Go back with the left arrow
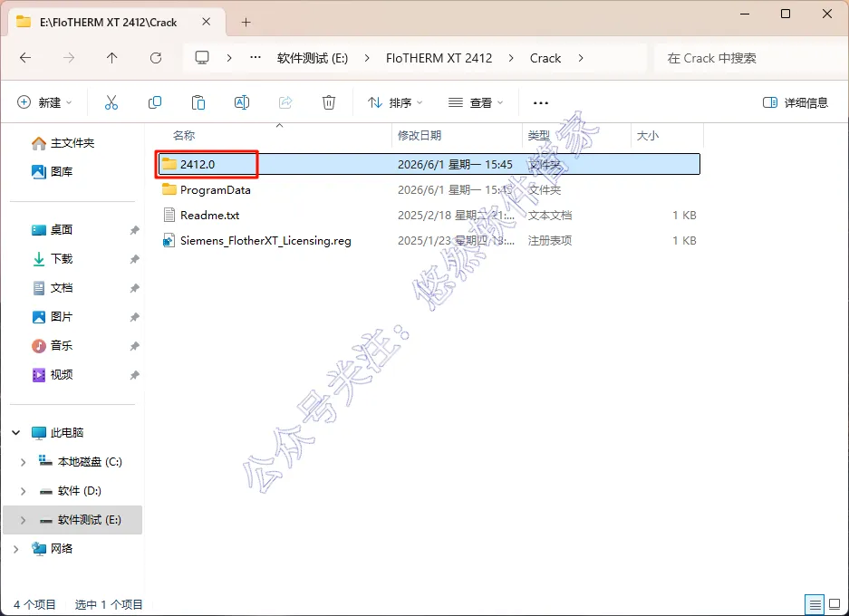This screenshot has height=616, width=849. click(25, 58)
